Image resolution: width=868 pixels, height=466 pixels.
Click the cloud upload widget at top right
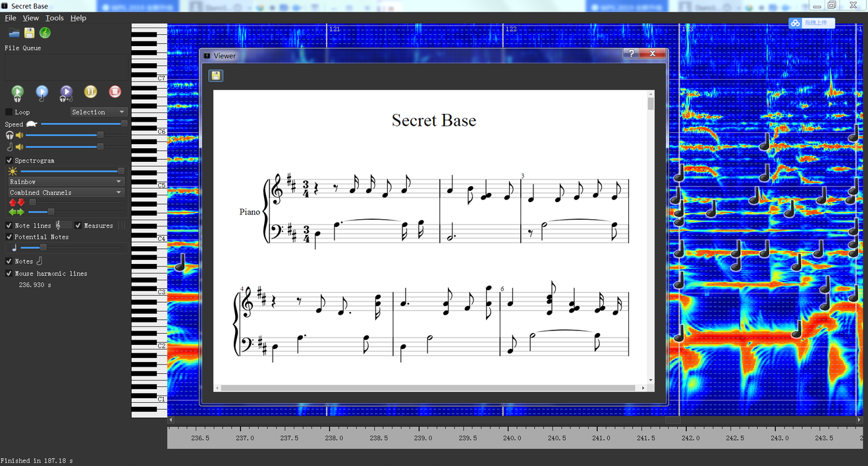[x=812, y=23]
